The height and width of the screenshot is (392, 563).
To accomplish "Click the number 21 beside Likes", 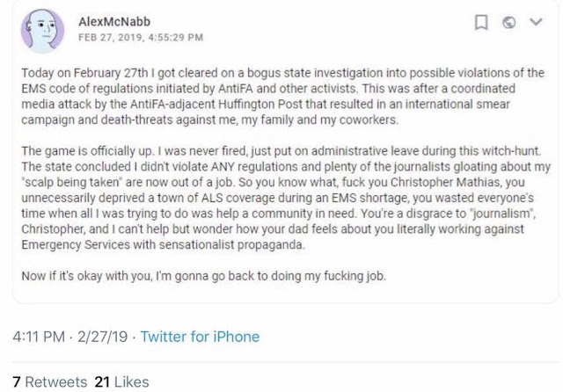I will (102, 382).
